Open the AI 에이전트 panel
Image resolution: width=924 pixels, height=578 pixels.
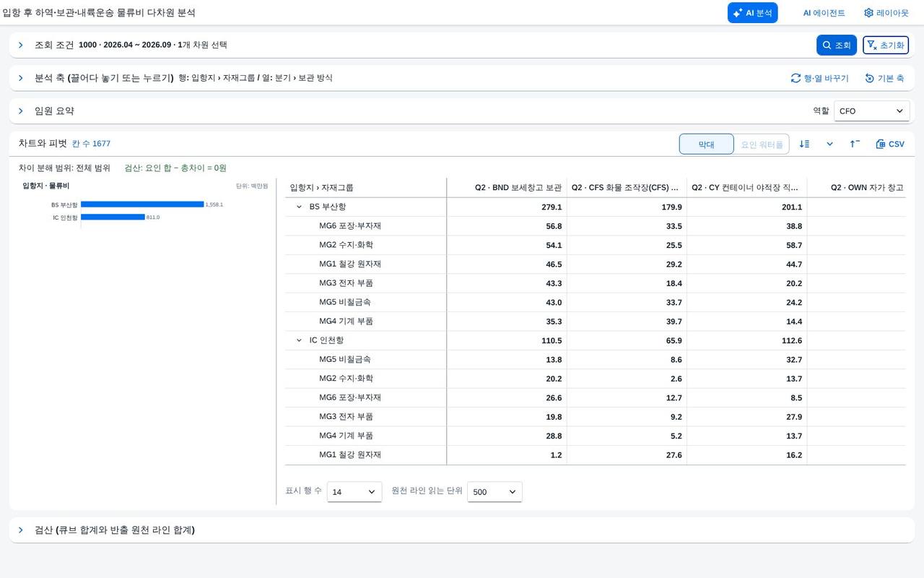(x=824, y=13)
